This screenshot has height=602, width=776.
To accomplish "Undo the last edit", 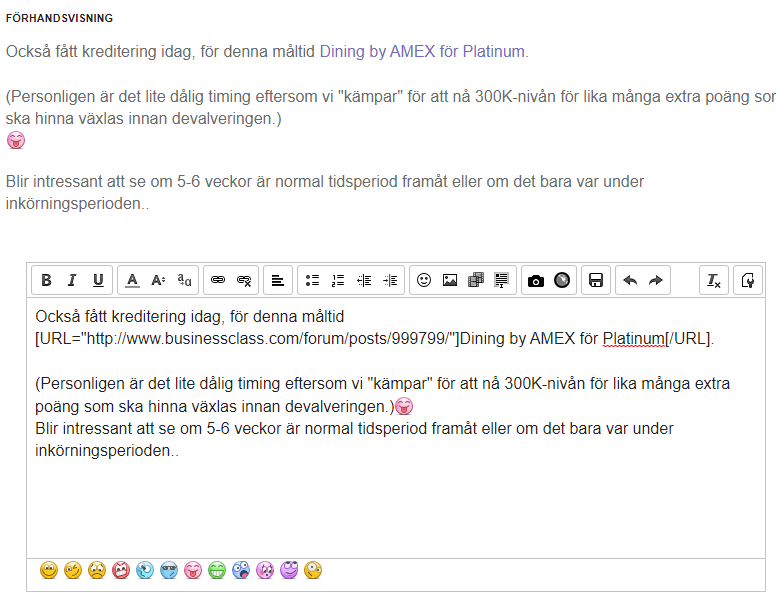I will tap(630, 281).
